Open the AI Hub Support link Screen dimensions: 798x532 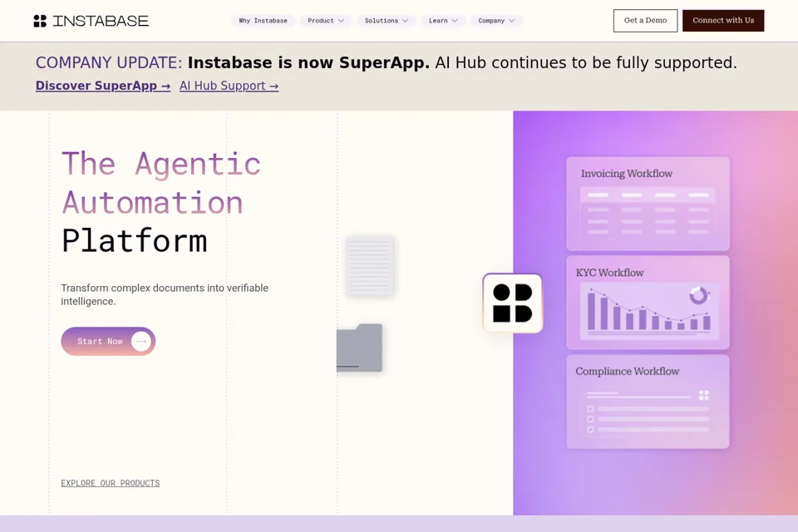tap(229, 86)
